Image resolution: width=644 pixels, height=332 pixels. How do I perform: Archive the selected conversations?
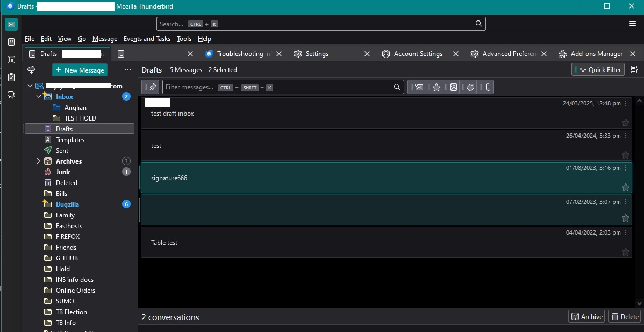[x=586, y=317]
